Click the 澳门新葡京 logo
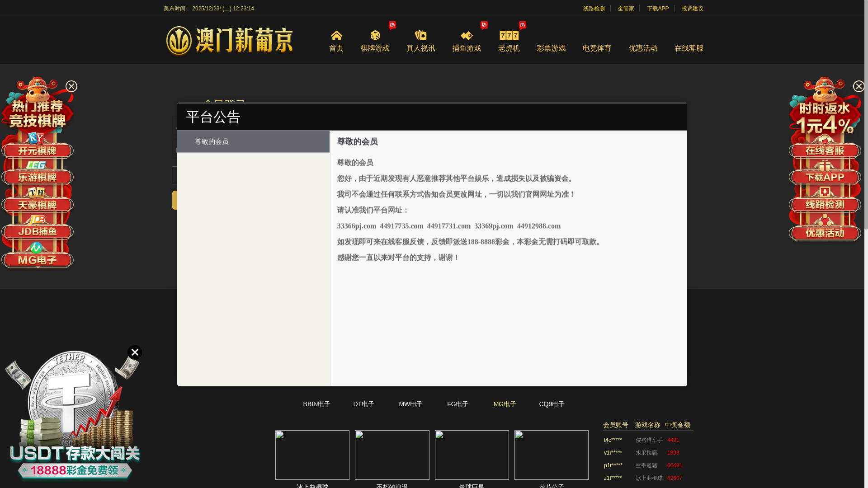Image resolution: width=868 pixels, height=488 pixels. (x=230, y=41)
